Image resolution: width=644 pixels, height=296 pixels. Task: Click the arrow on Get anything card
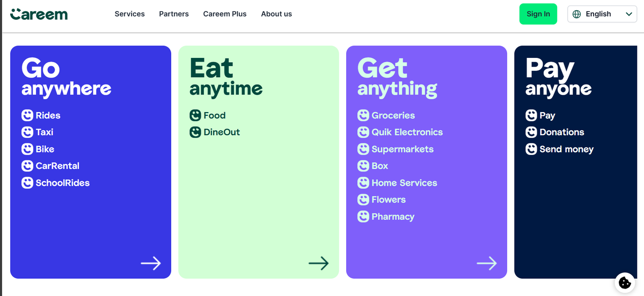coord(487,263)
